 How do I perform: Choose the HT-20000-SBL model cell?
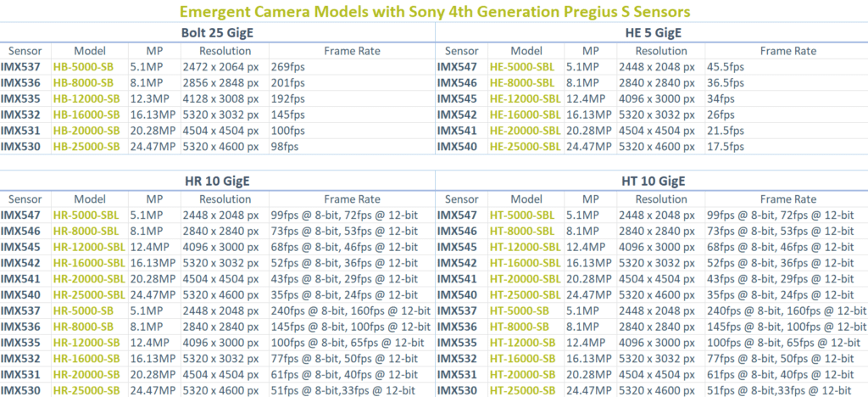coord(526,278)
